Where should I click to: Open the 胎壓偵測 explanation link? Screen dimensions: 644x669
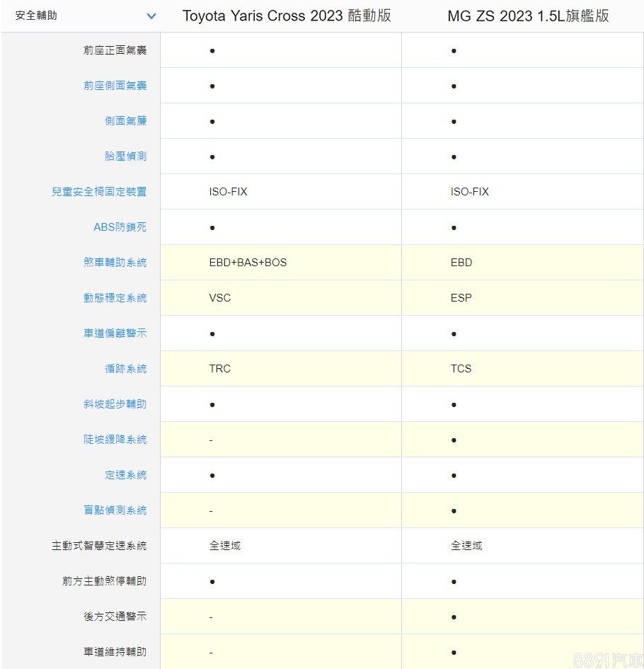pyautogui.click(x=125, y=156)
